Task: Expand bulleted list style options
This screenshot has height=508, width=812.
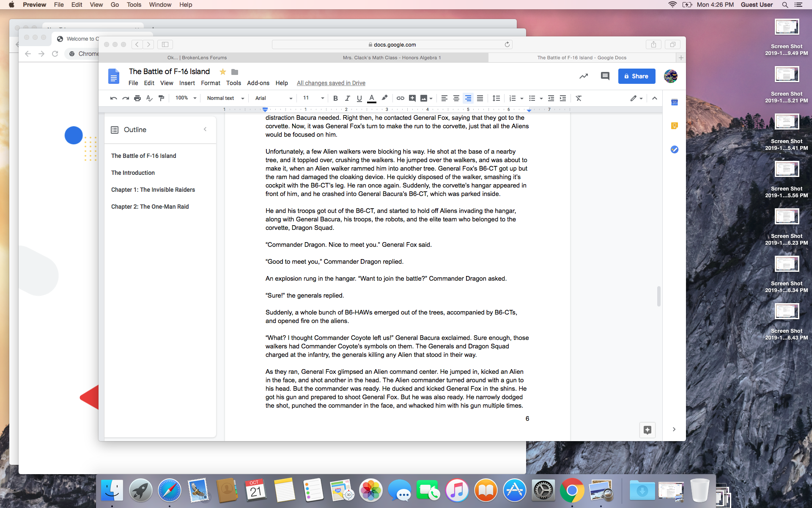Action: tap(541, 99)
